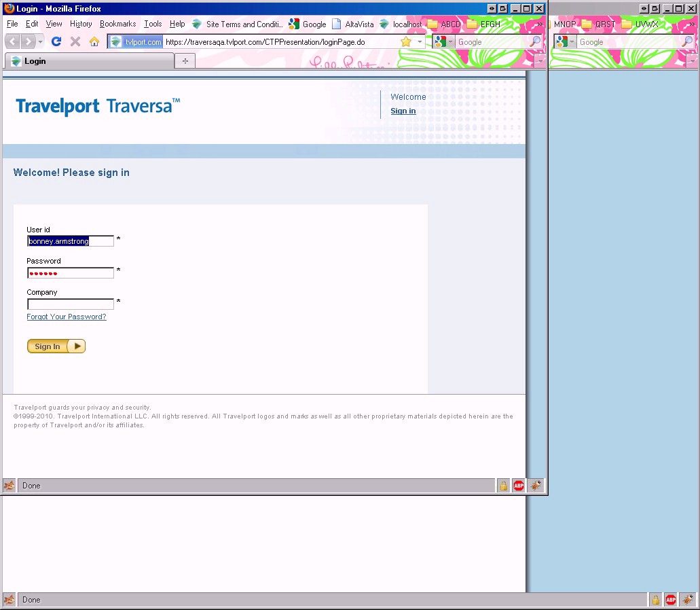Viewport: 700px width, 610px height.
Task: Open the Tools menu
Action: pyautogui.click(x=153, y=24)
